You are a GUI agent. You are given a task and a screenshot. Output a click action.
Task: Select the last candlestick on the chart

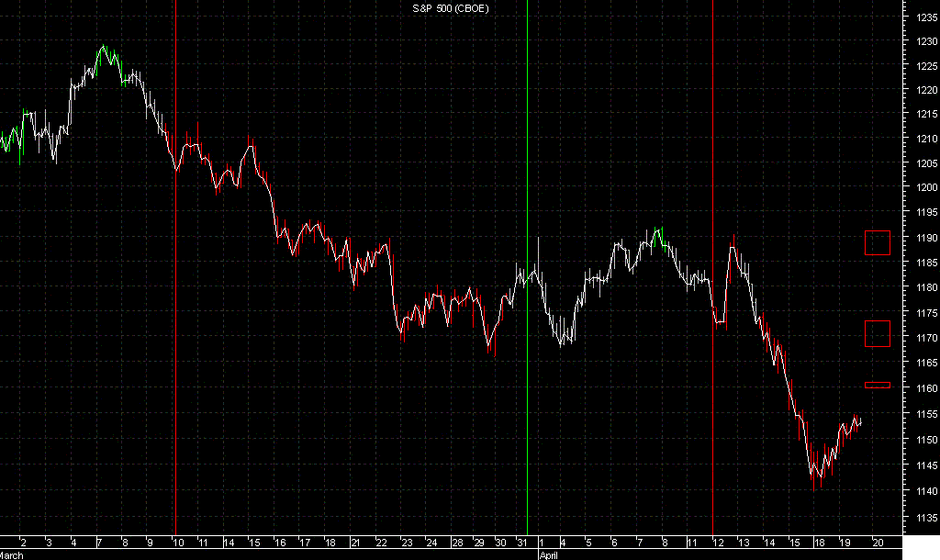coord(861,422)
